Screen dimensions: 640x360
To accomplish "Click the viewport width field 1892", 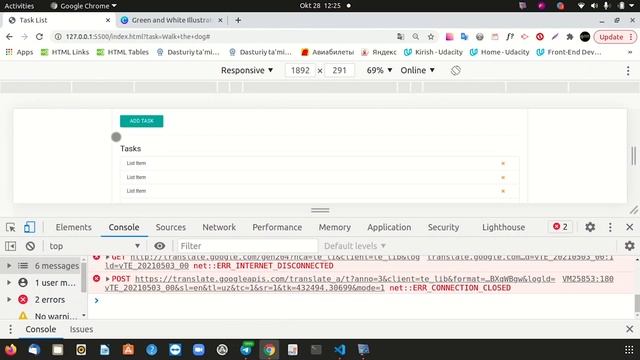I will (x=300, y=70).
